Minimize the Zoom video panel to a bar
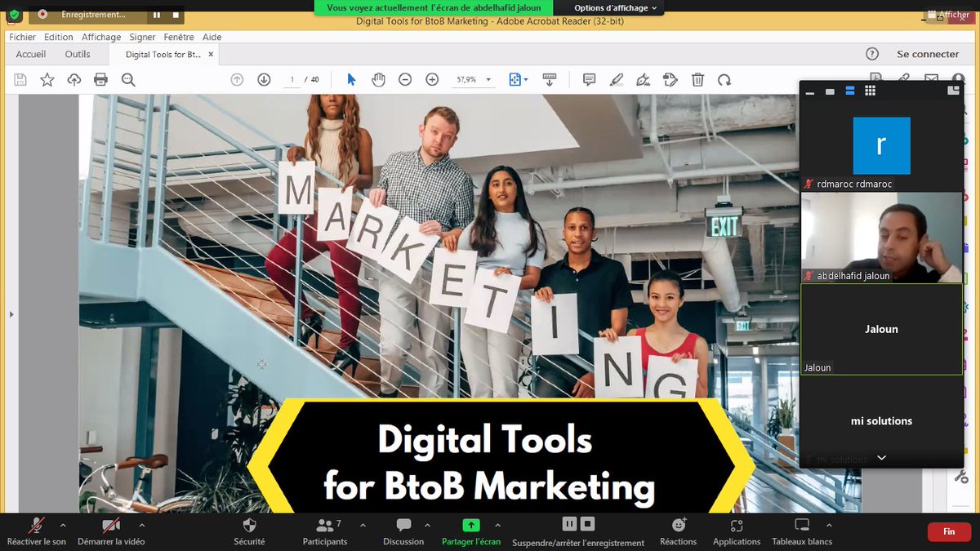The width and height of the screenshot is (980, 551). [x=810, y=92]
